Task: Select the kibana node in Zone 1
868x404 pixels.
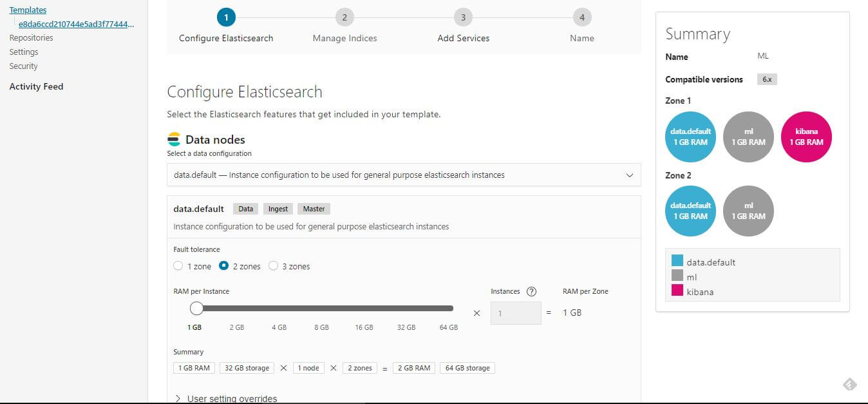Action: click(806, 137)
